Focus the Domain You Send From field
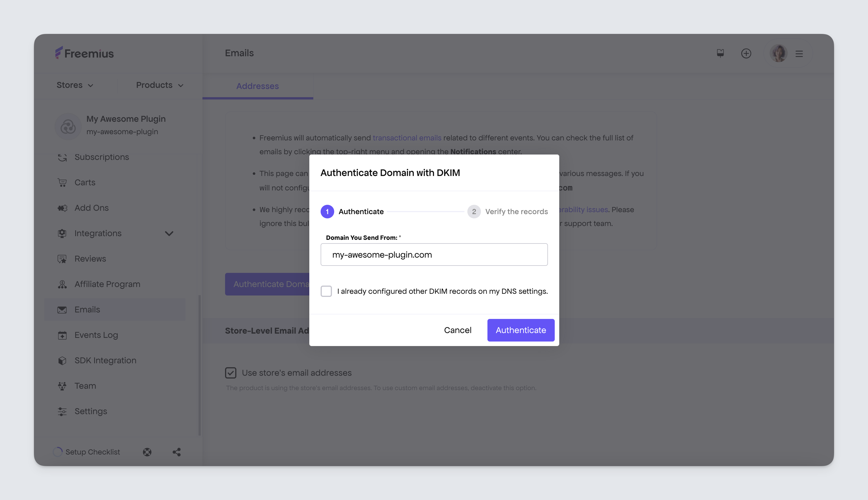The width and height of the screenshot is (868, 500). click(x=434, y=255)
